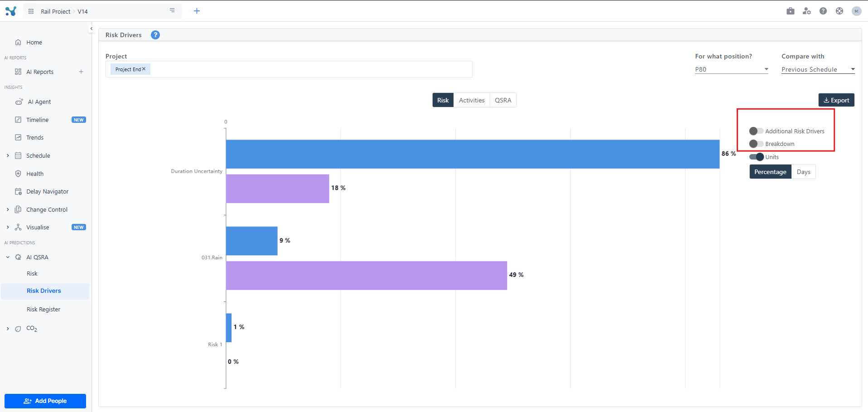The width and height of the screenshot is (868, 412).
Task: Open the position P80 dropdown
Action: pos(732,69)
